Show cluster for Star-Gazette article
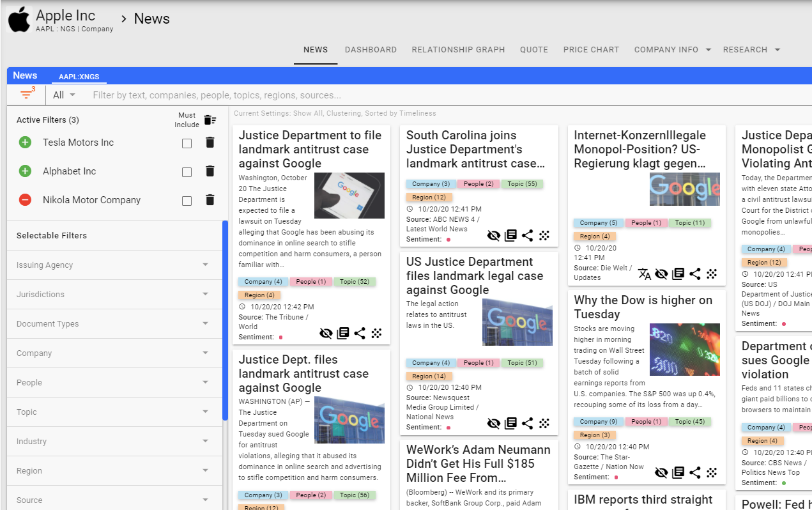Viewport: 812px width, 510px height. coord(712,473)
